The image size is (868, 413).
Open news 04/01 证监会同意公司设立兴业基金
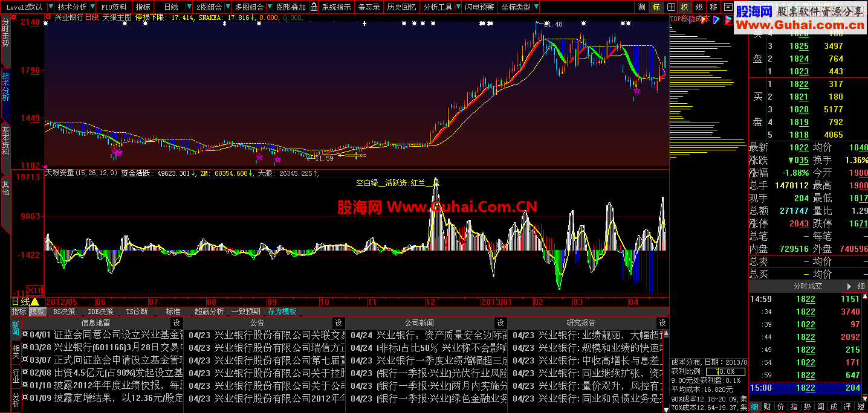[102, 335]
